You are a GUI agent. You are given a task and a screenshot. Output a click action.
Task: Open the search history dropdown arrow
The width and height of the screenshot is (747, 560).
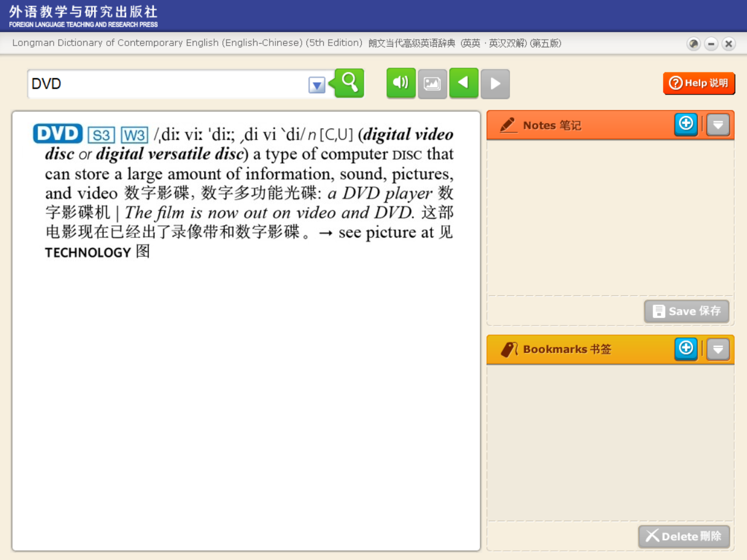click(x=317, y=85)
